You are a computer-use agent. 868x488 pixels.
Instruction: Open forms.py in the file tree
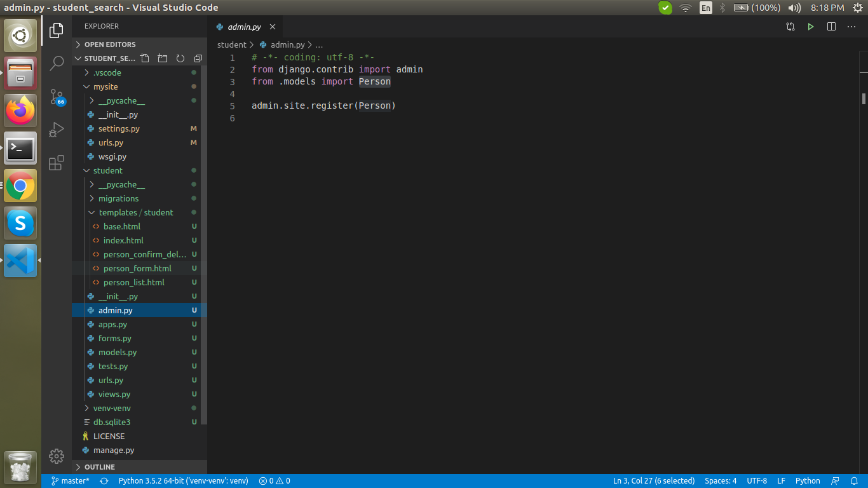pos(139,338)
